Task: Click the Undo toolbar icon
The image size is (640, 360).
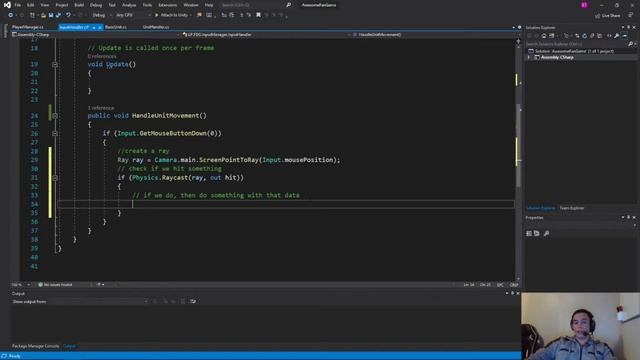Action: tap(68, 15)
